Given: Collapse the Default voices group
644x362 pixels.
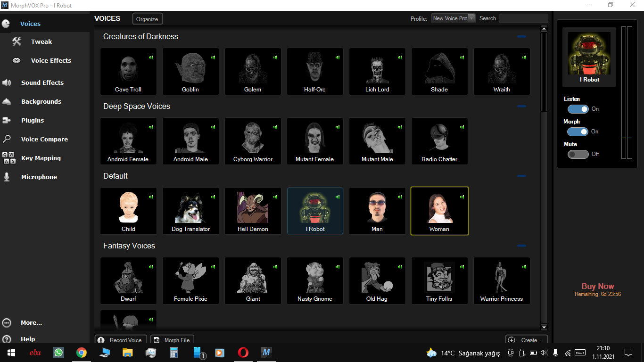Looking at the screenshot, I should pos(521,176).
